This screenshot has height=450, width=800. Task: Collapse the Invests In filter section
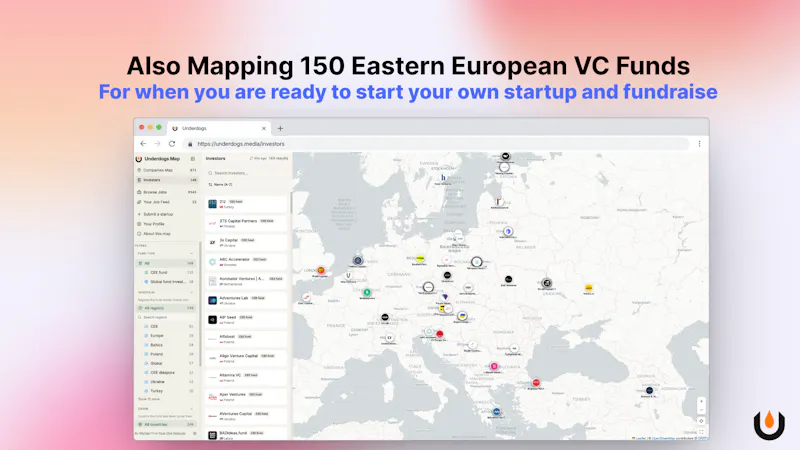[x=192, y=292]
